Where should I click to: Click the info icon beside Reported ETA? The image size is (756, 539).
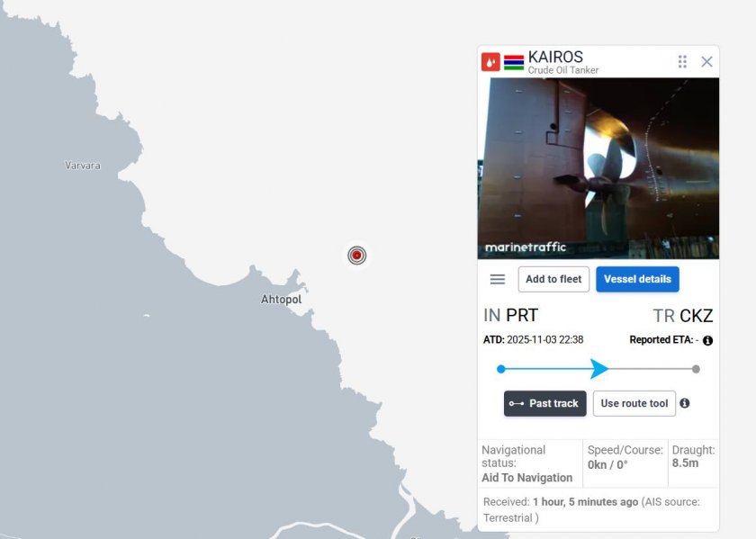coord(707,340)
